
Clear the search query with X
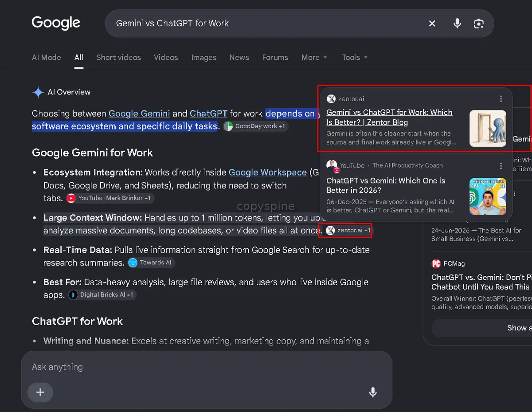point(432,24)
